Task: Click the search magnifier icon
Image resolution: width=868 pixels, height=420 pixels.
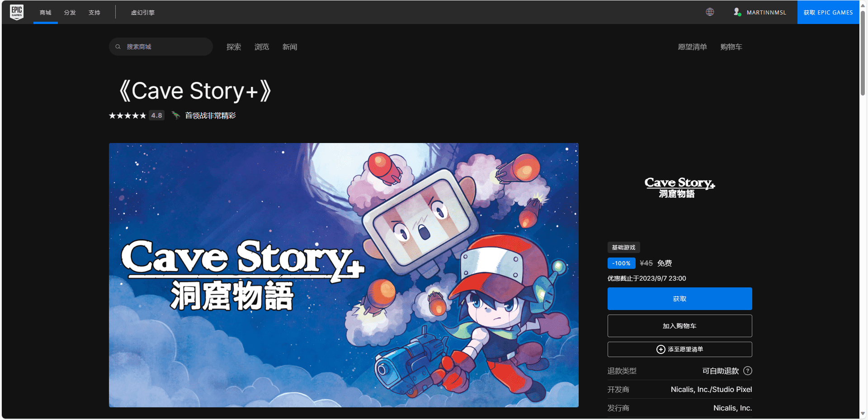Action: (x=118, y=47)
